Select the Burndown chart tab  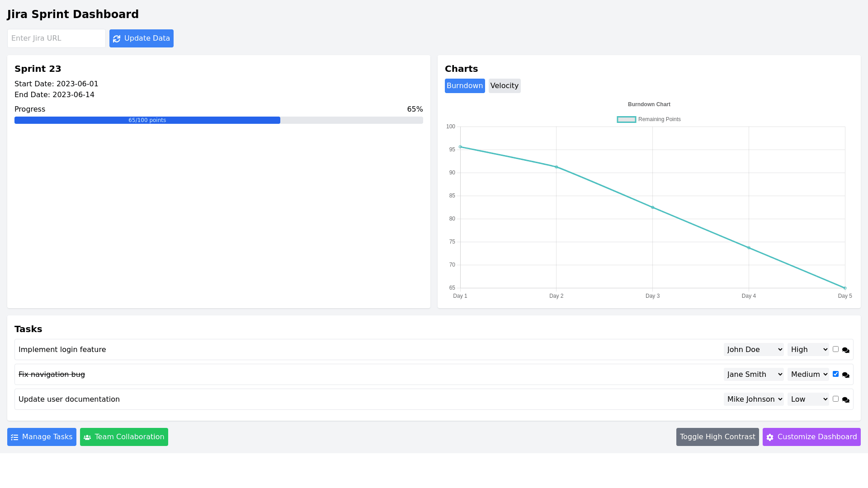click(x=465, y=85)
